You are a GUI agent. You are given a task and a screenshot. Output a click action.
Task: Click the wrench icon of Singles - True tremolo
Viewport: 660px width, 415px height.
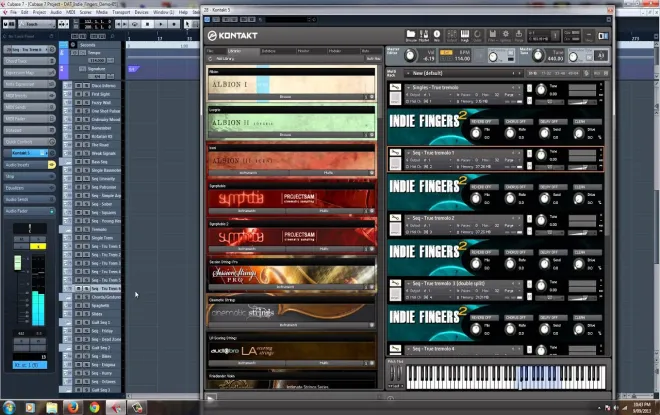click(x=395, y=87)
